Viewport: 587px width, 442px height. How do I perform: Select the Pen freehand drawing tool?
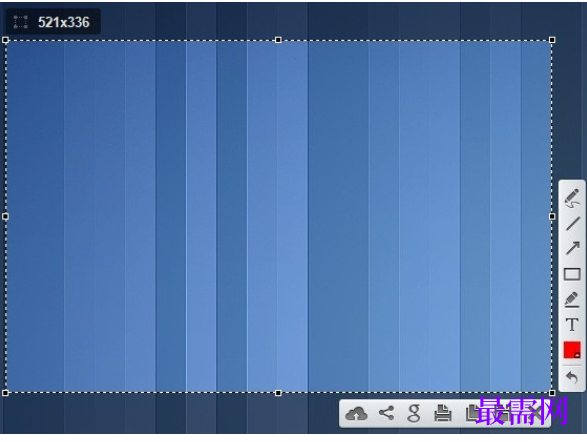click(572, 198)
